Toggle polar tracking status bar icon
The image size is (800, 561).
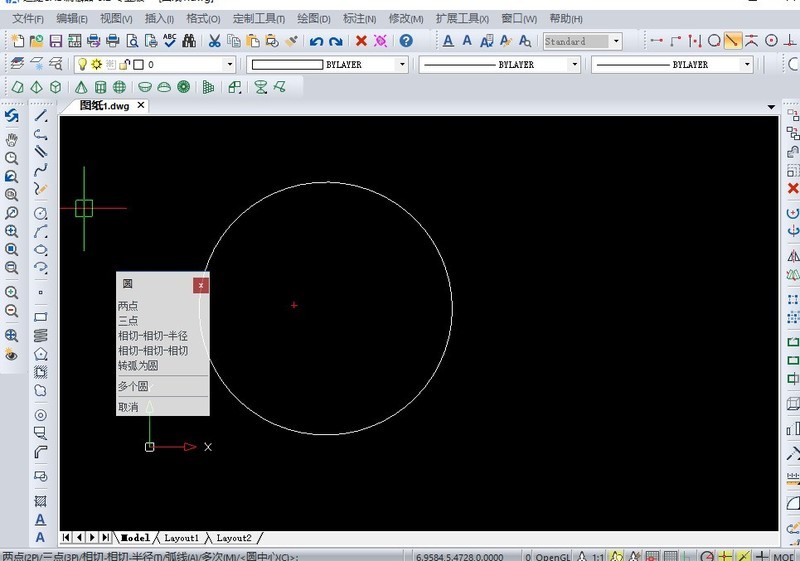pyautogui.click(x=707, y=556)
